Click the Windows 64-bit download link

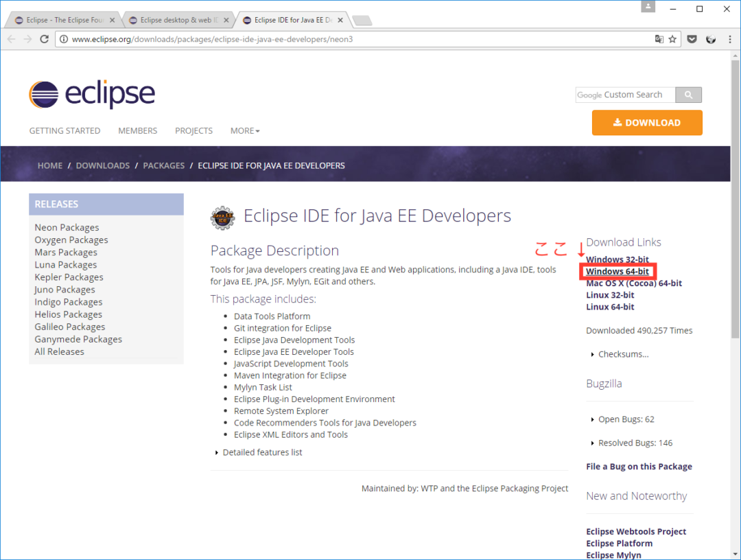pyautogui.click(x=617, y=272)
